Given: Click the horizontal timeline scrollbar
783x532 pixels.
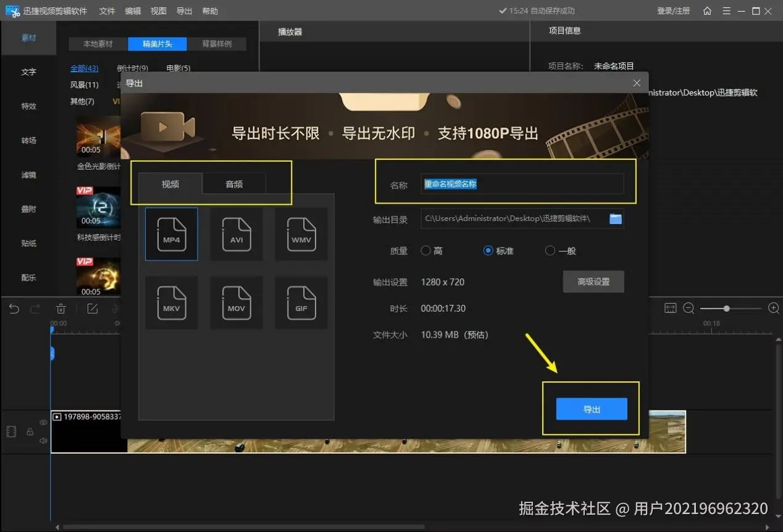Looking at the screenshot, I should click(243, 527).
